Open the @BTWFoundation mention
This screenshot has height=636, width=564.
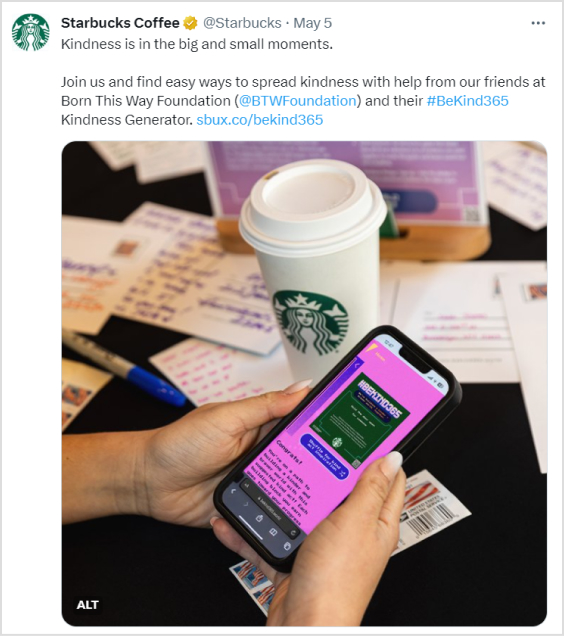click(297, 101)
